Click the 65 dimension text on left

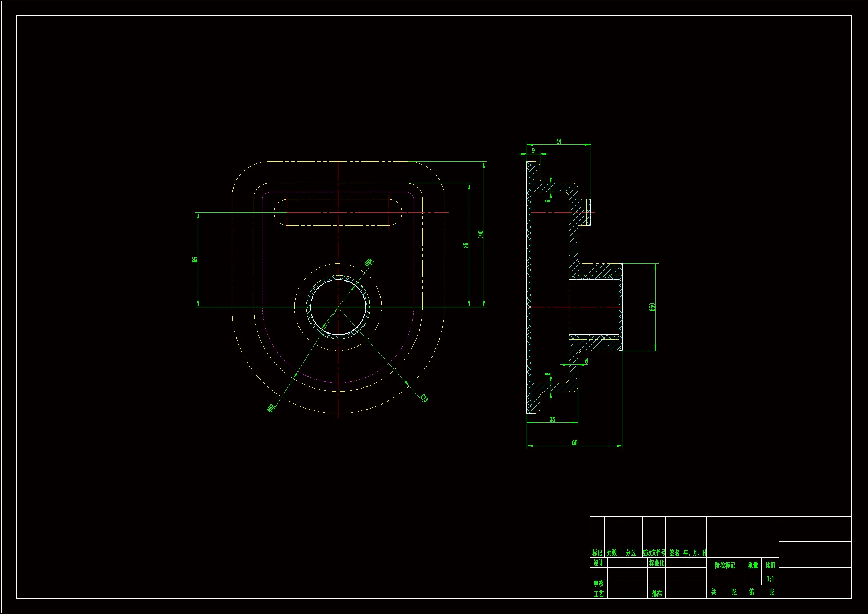point(195,260)
